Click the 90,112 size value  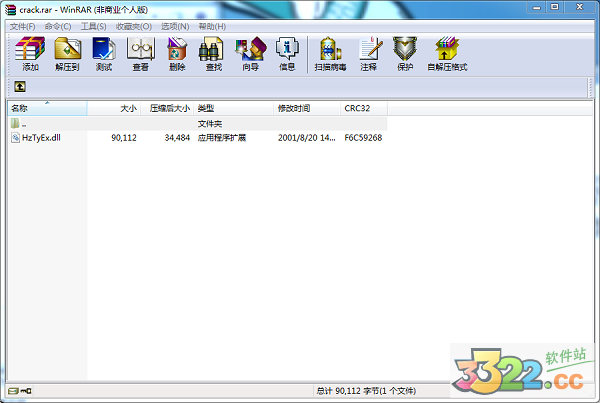[124, 138]
